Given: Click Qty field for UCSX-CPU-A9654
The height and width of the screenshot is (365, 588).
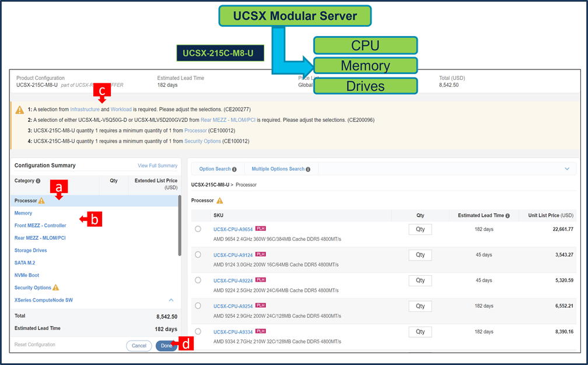Looking at the screenshot, I should pyautogui.click(x=420, y=229).
